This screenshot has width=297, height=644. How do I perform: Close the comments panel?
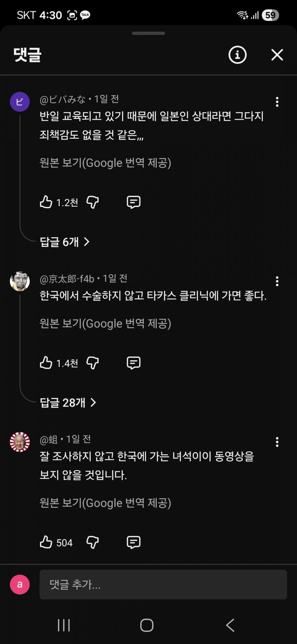click(x=277, y=55)
